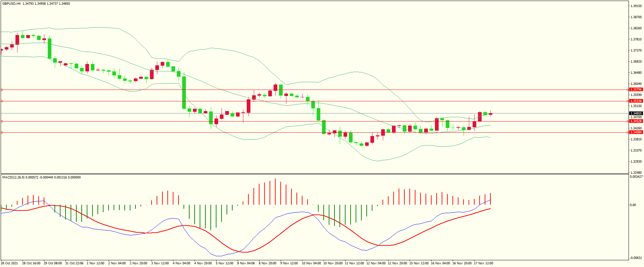Click the 12 Nov 04:00 time label
This screenshot has width=644, height=267.
(x=376, y=263)
